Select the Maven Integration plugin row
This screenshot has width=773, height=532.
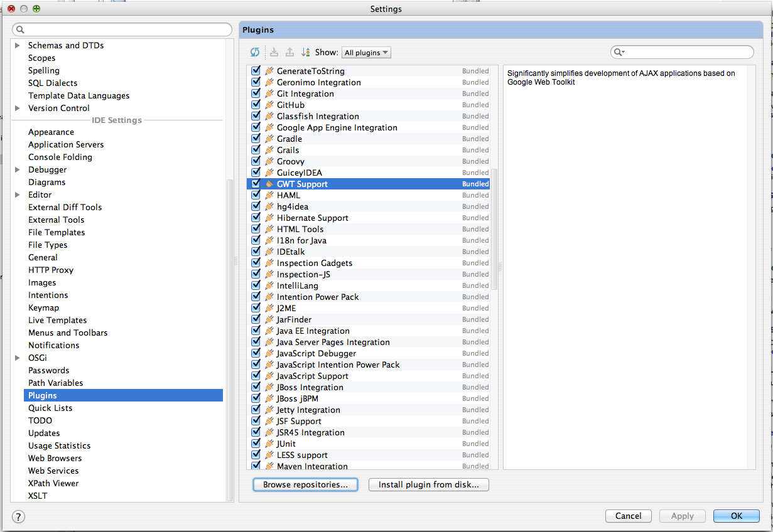coord(369,465)
